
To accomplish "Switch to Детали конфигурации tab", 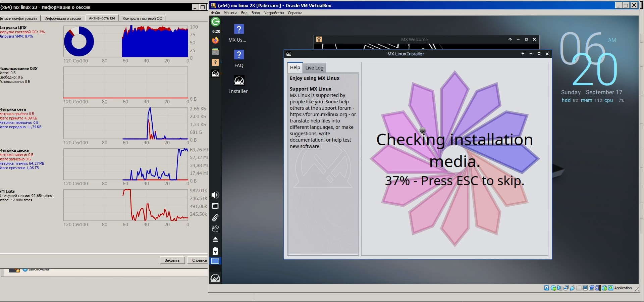I will tap(19, 18).
